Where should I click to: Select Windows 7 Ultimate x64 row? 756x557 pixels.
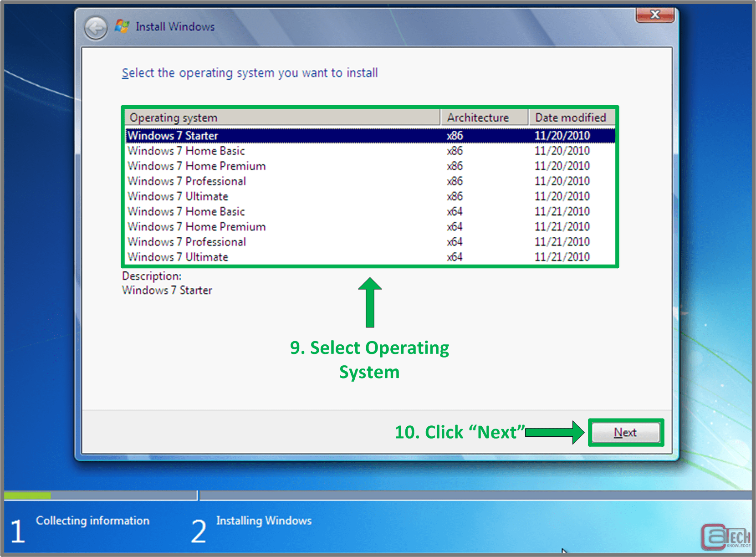[370, 257]
